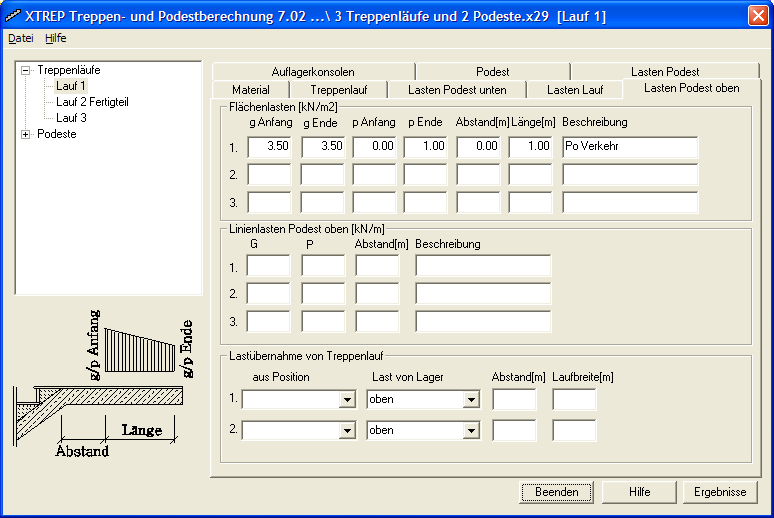Switch to the Lasten Podest unten tab

pos(456,90)
